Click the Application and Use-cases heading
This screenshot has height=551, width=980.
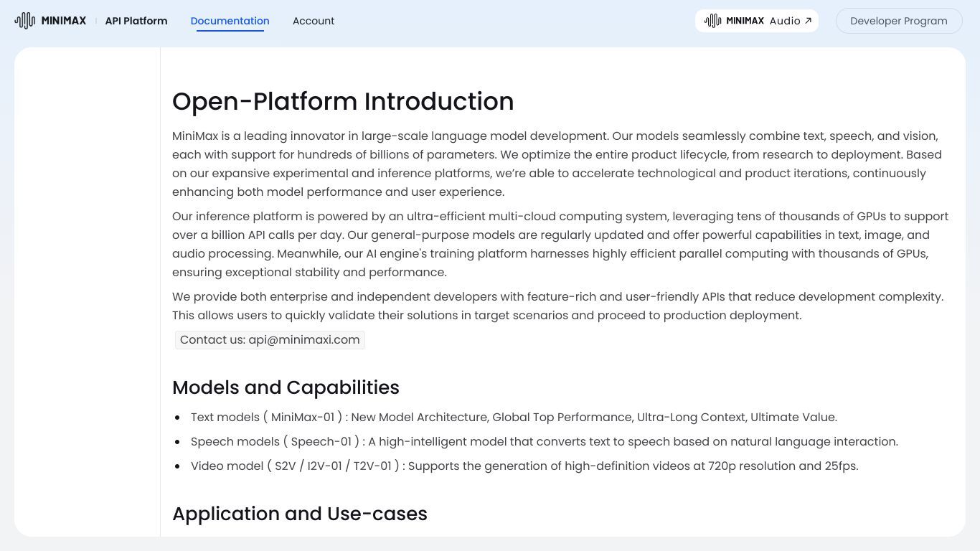(300, 514)
